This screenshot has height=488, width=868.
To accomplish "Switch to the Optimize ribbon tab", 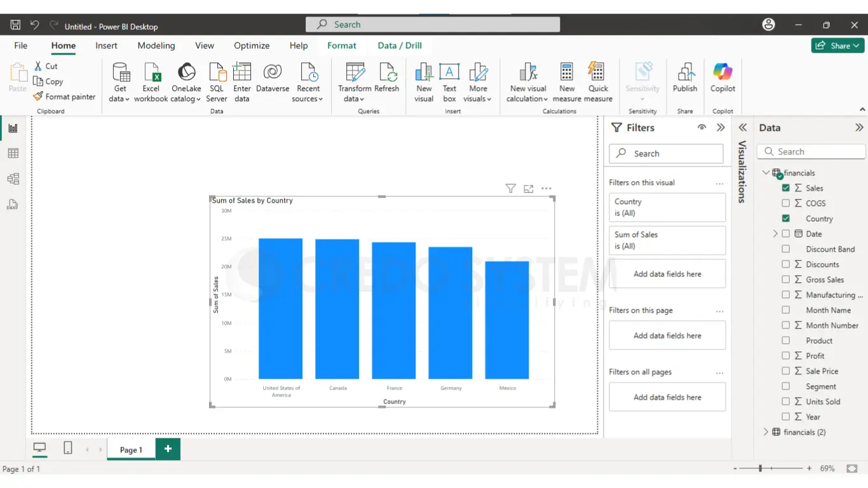I will (252, 46).
